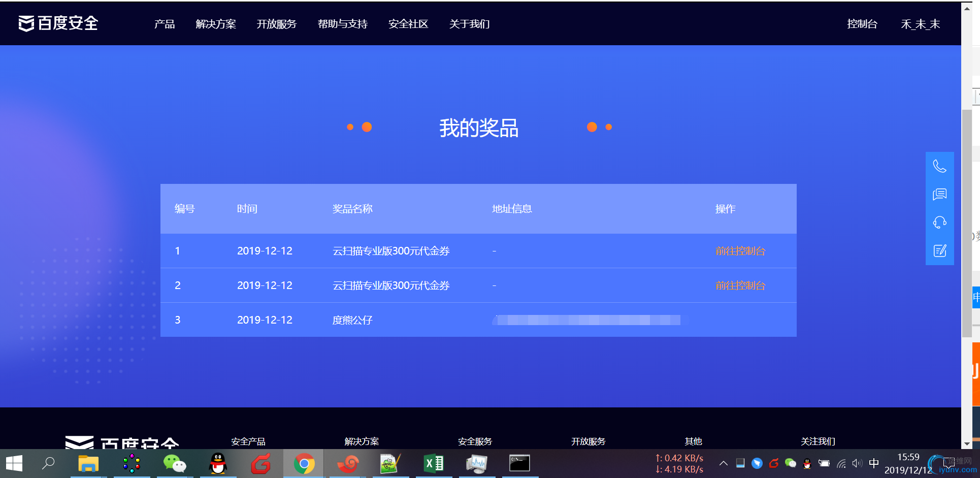Click the 操作 column header
The height and width of the screenshot is (478, 980).
pyautogui.click(x=725, y=209)
